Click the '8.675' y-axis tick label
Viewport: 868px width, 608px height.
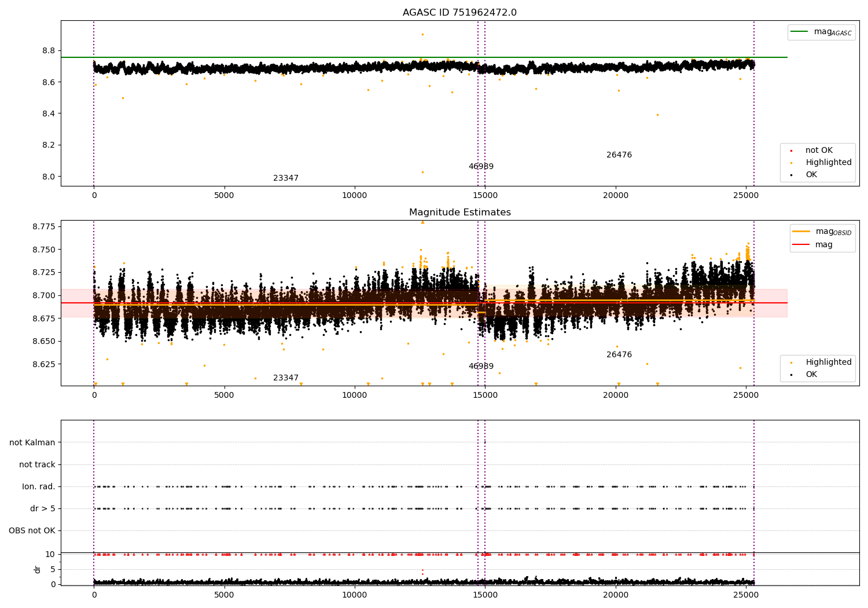coord(44,319)
